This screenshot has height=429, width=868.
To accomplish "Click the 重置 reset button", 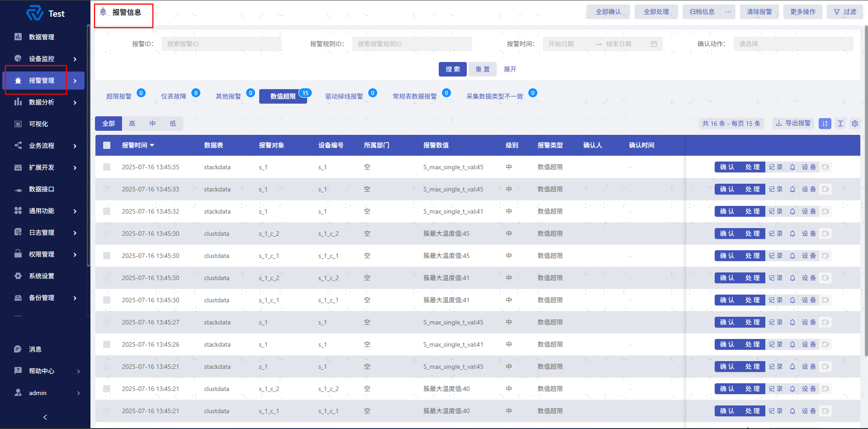I will [x=483, y=69].
